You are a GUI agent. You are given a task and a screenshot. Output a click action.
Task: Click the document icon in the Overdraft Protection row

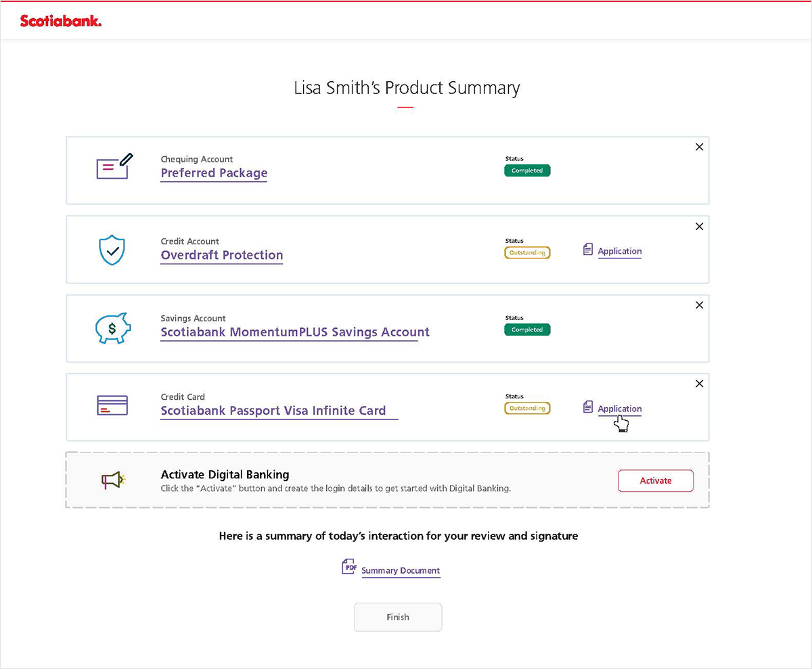(587, 250)
